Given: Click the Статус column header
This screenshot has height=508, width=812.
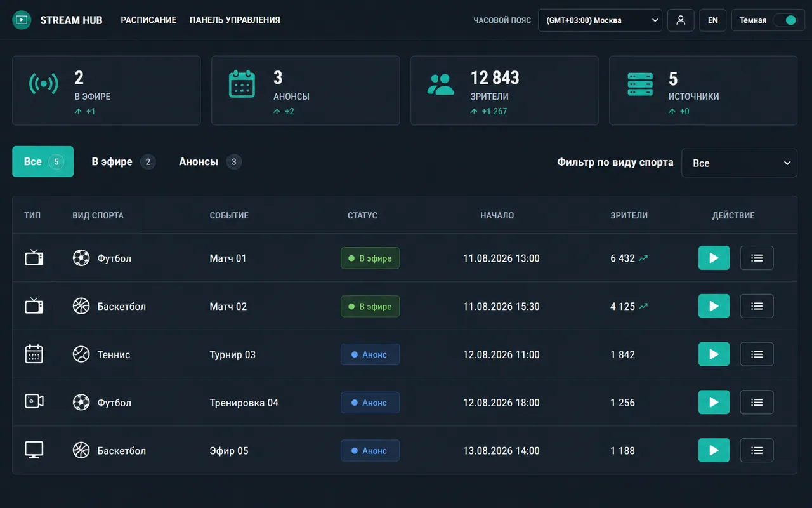Looking at the screenshot, I should pos(362,215).
